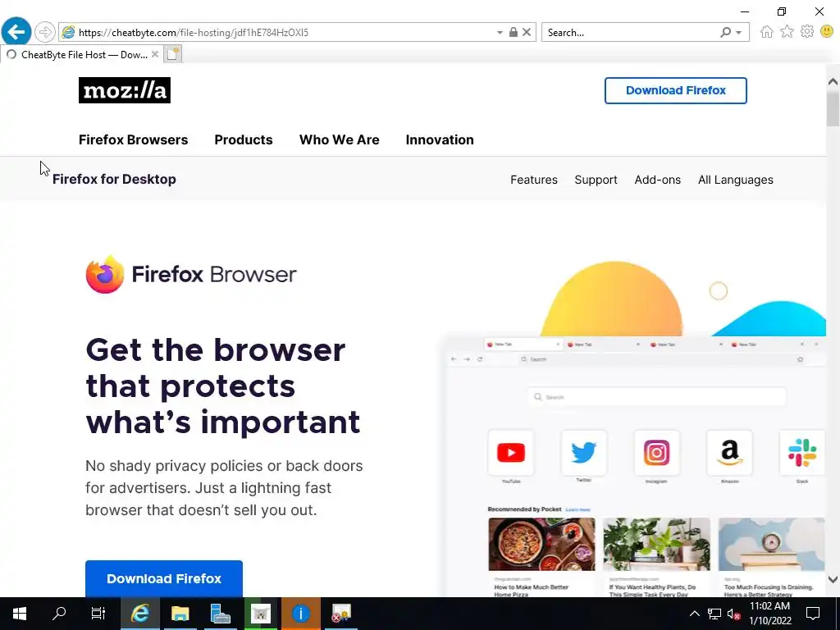The image size is (840, 630).
Task: Click the taskbar search magnifier
Action: pos(59,614)
